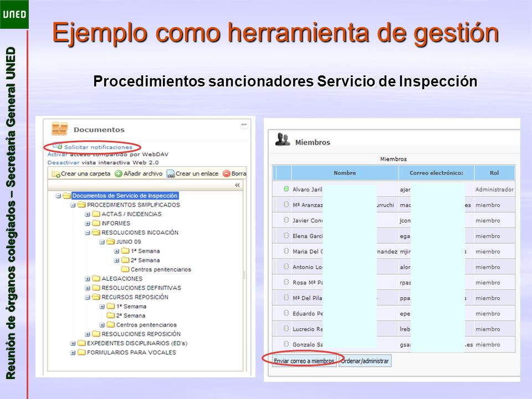Image resolution: width=532 pixels, height=399 pixels.
Task: Click Crear una carpeta in the toolbar
Action: point(81,173)
